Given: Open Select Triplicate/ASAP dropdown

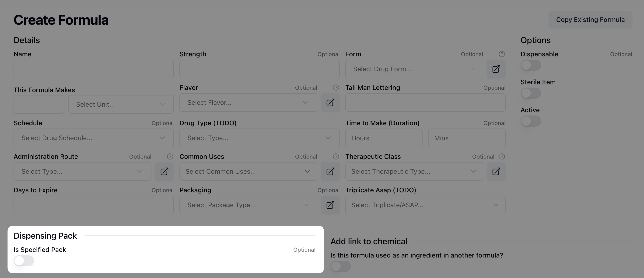Looking at the screenshot, I should (x=425, y=205).
